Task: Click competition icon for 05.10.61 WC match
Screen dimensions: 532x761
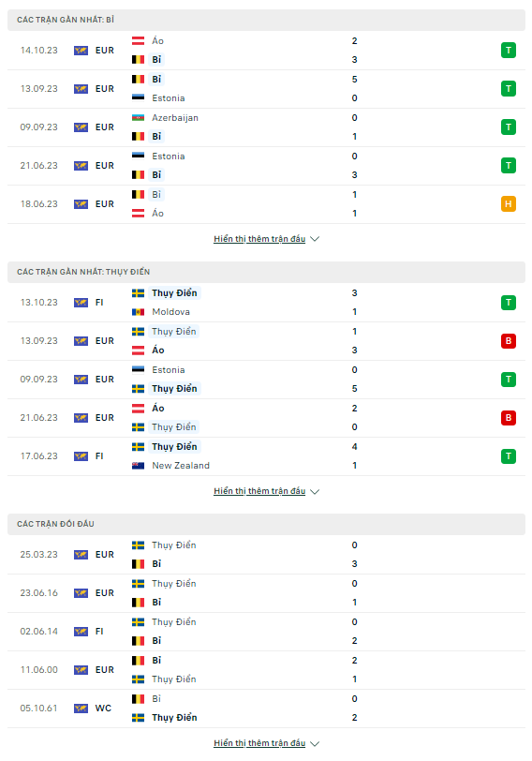Action: pos(81,709)
